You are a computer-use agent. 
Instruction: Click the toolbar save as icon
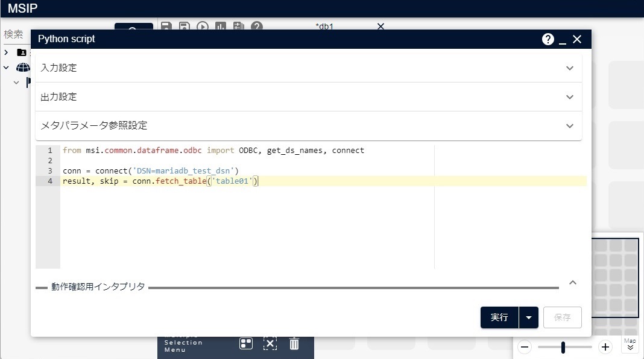(x=185, y=26)
